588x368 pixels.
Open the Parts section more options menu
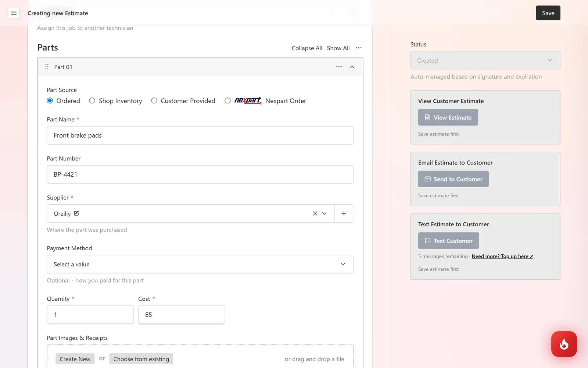point(359,48)
